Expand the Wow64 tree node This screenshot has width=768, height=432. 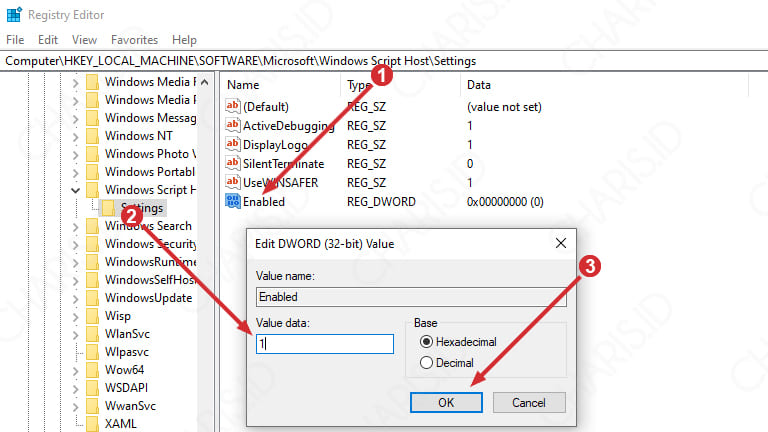pyautogui.click(x=75, y=370)
